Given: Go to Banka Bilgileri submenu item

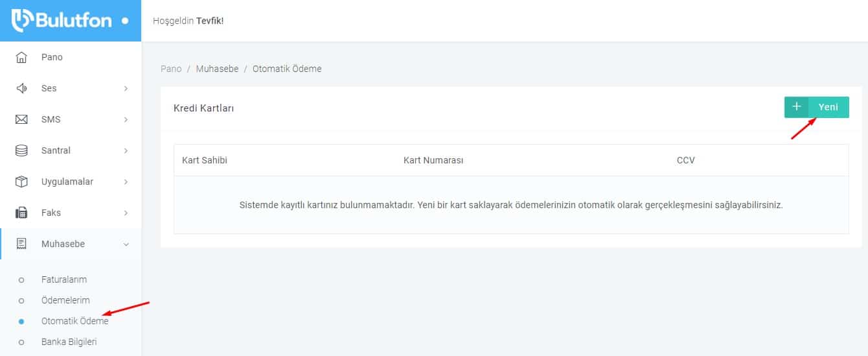Looking at the screenshot, I should coord(69,342).
